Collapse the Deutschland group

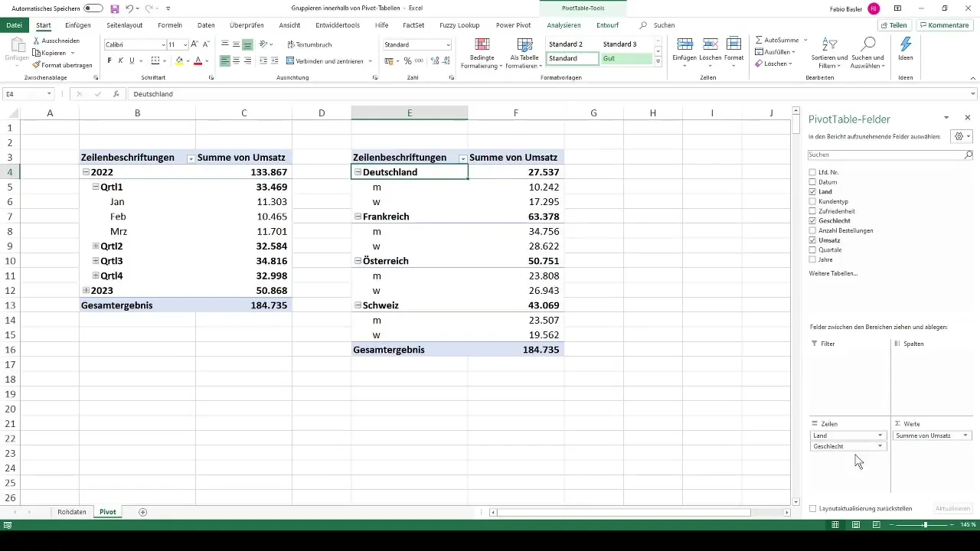(358, 173)
